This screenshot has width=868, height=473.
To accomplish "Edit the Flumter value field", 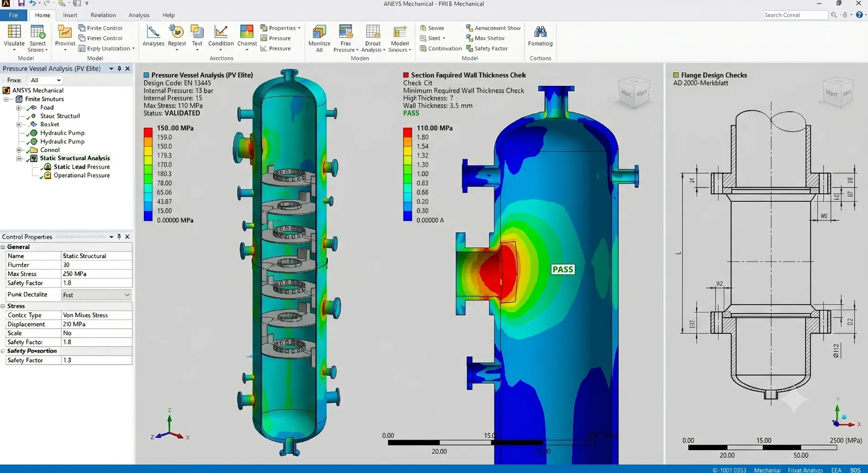I will coord(96,265).
